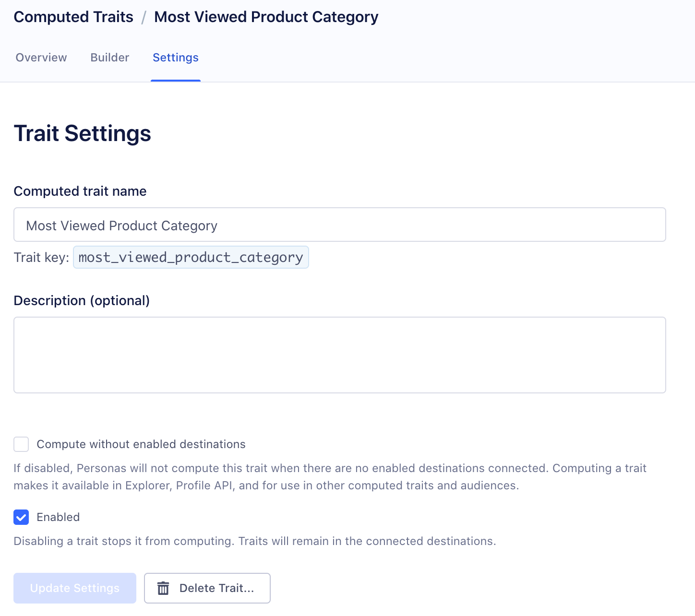Switch to the Overview tab
The width and height of the screenshot is (695, 616).
[x=41, y=58]
